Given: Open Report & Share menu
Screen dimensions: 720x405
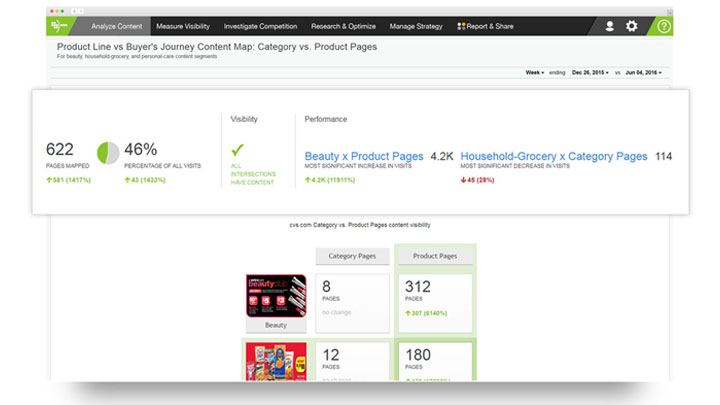Looking at the screenshot, I should pos(485,26).
